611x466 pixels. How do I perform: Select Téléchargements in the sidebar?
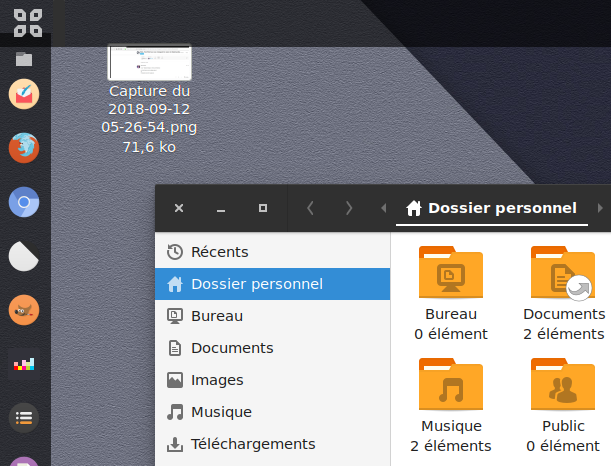point(252,444)
